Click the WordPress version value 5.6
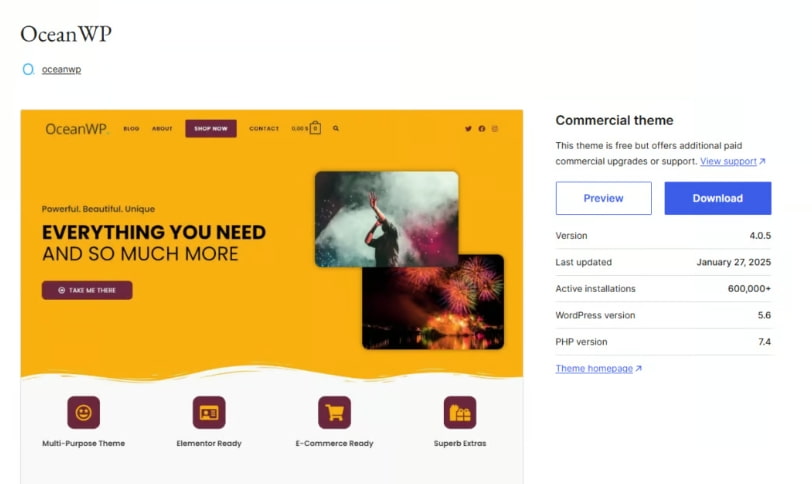The height and width of the screenshot is (484, 812). (x=764, y=315)
